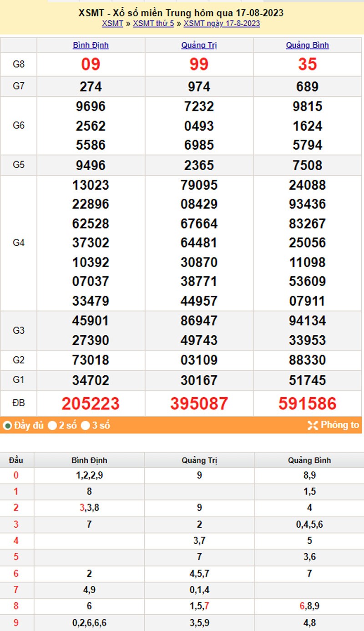Click the special prize number 395087
This screenshot has height=631, width=364.
[x=199, y=404]
